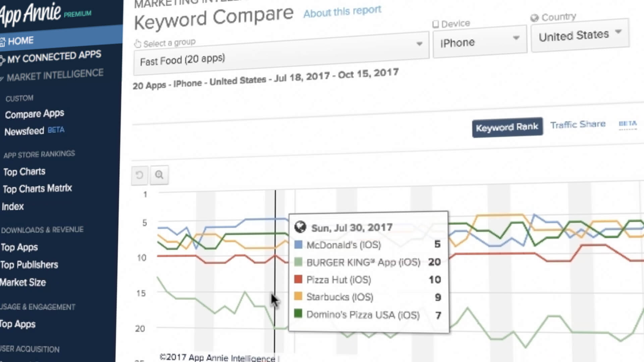Click the globe icon in tooltip
644x362 pixels.
pyautogui.click(x=300, y=227)
